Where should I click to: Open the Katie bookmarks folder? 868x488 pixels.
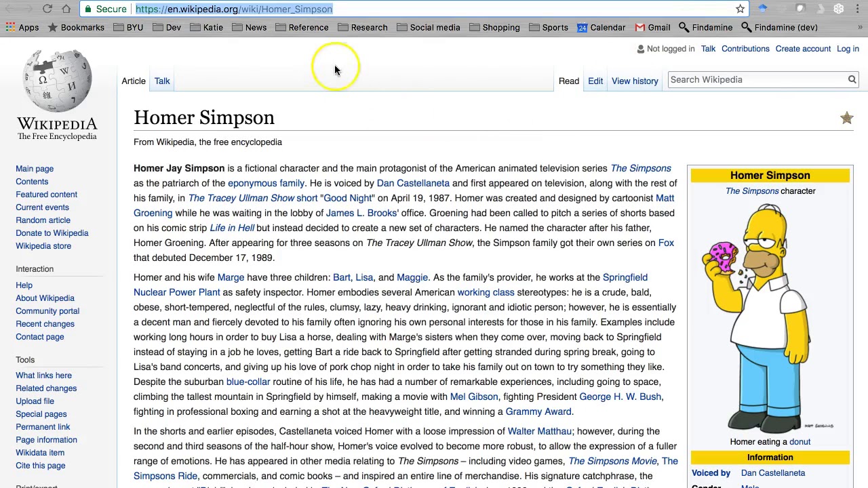pos(206,28)
